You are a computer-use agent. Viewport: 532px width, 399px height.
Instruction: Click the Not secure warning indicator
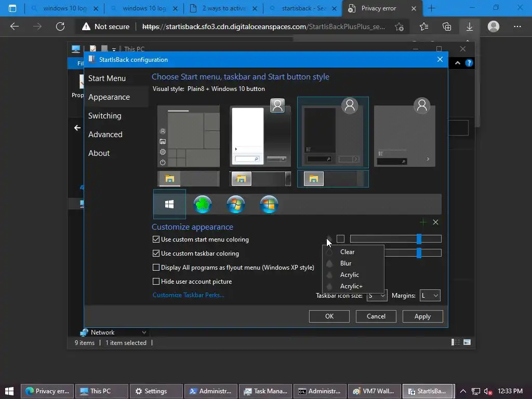105,26
